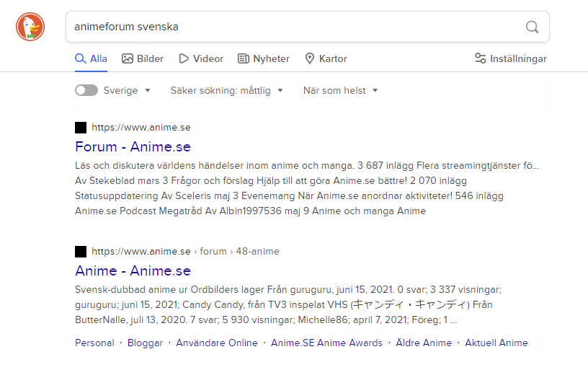Open the Anime.SE Anime Awards sitelink

(326, 343)
